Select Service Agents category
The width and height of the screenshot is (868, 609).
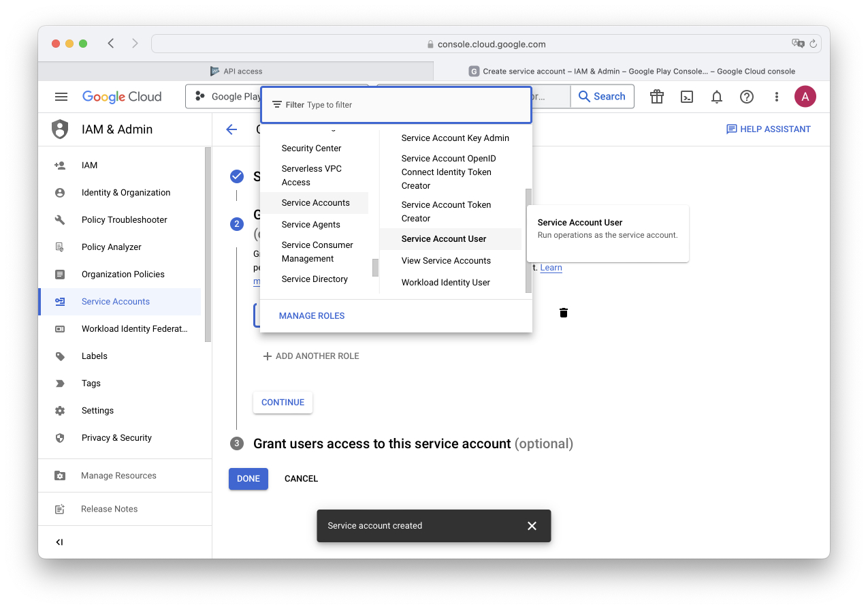coord(315,225)
